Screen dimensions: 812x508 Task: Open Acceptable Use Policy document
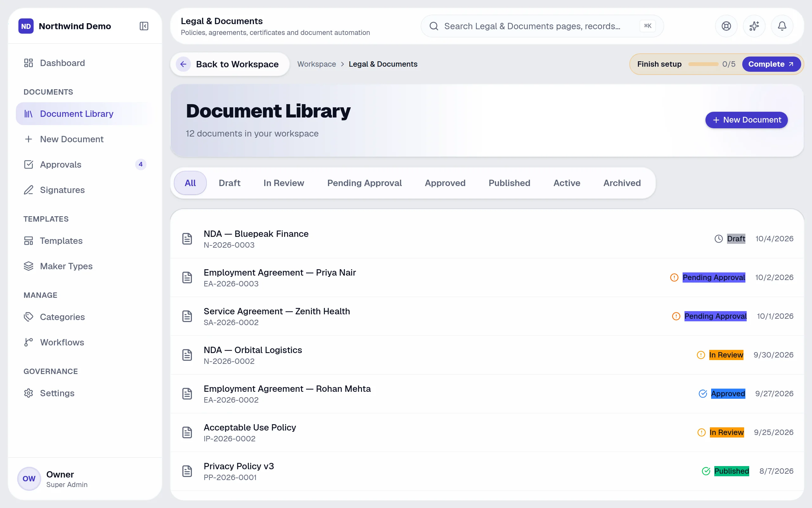pyautogui.click(x=487, y=432)
